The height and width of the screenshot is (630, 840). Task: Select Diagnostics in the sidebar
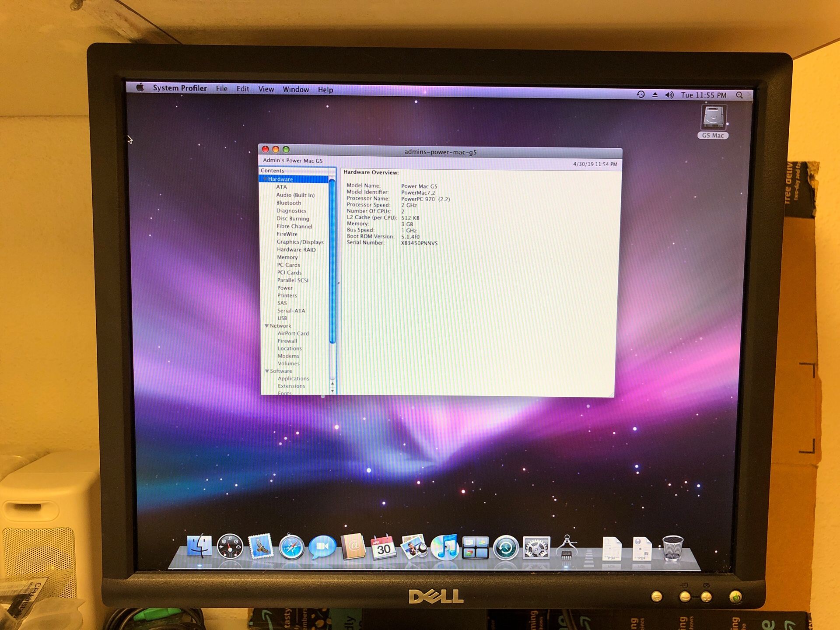pyautogui.click(x=291, y=211)
